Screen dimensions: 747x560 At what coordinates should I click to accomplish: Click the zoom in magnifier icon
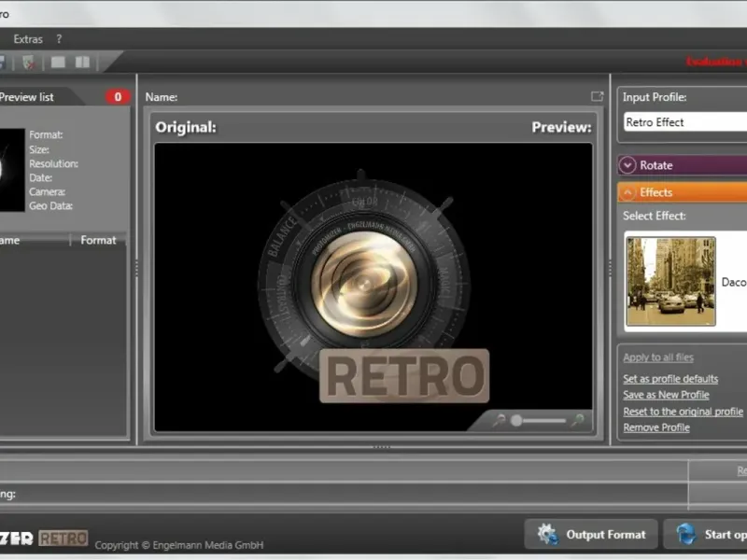click(x=577, y=421)
